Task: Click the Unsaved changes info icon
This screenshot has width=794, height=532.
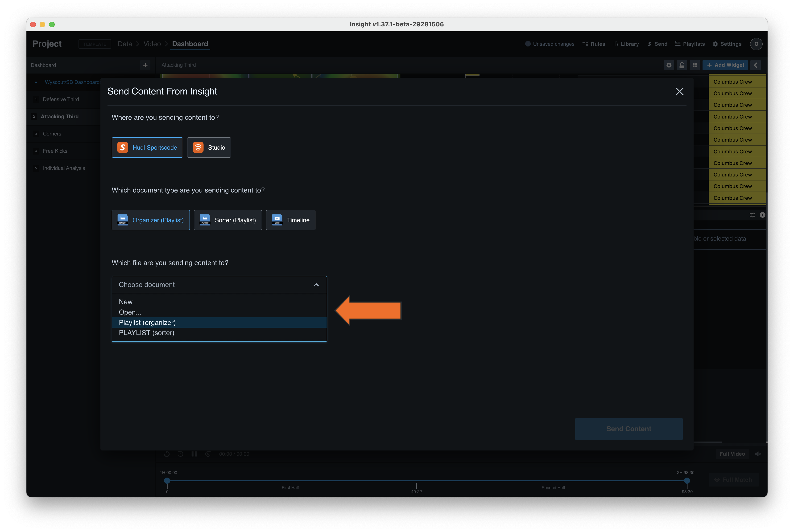Action: pos(528,44)
